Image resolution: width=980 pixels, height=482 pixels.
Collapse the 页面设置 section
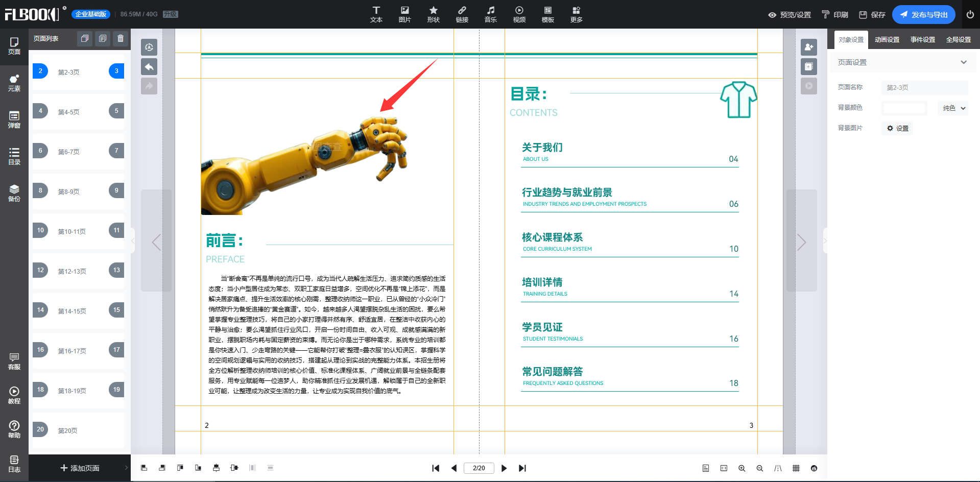pyautogui.click(x=963, y=62)
